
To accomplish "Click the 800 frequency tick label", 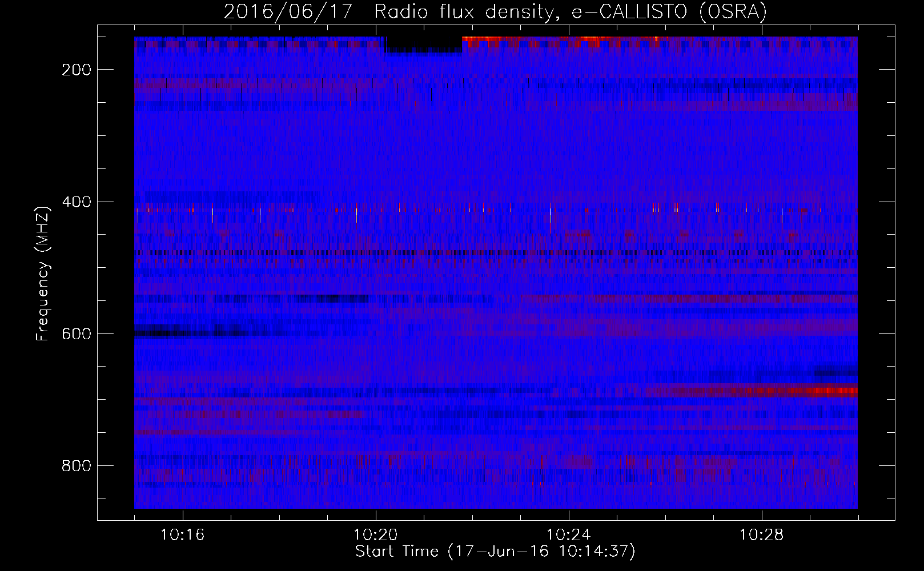I will (77, 466).
